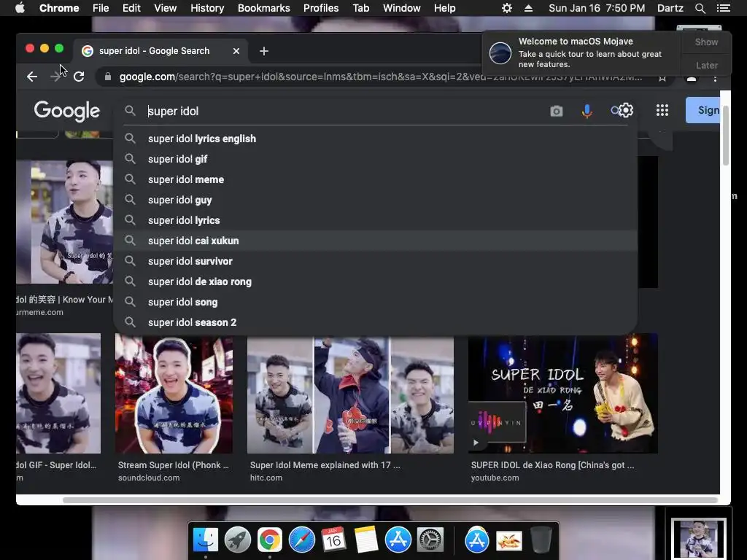Viewport: 747px width, 560px height.
Task: Open Safari from the Dock
Action: pyautogui.click(x=302, y=540)
